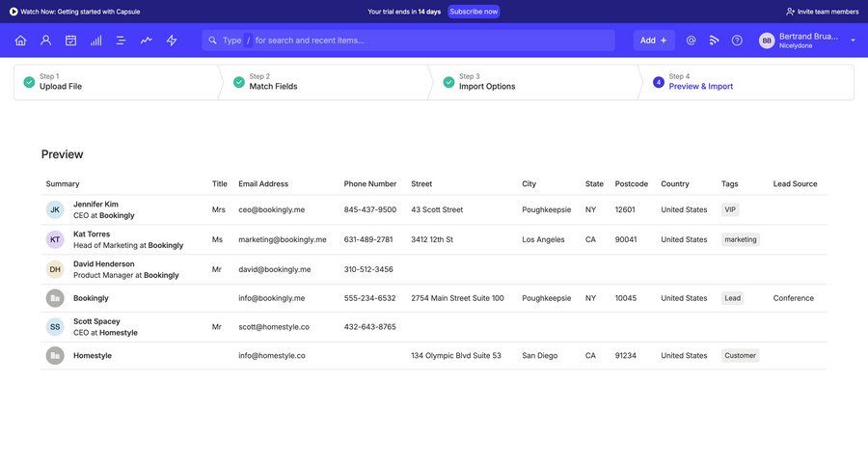
Task: Click the @ mentions icon
Action: [x=691, y=41]
